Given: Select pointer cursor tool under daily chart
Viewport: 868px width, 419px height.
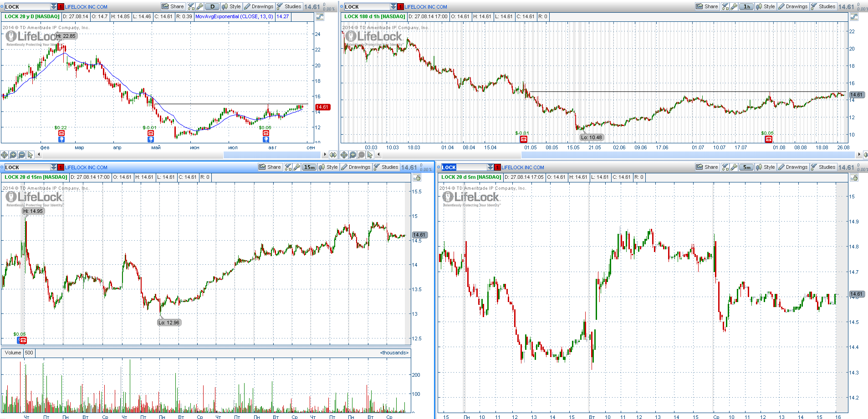Looking at the screenshot, I should point(31,155).
